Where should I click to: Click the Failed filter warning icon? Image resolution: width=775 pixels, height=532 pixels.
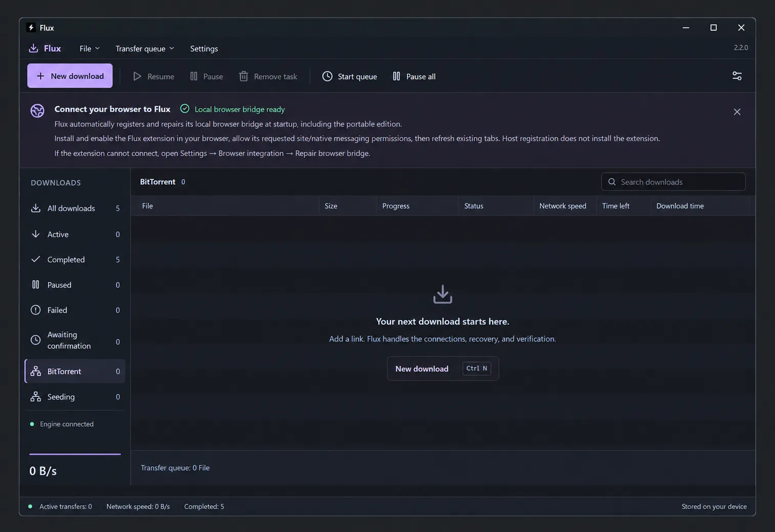(35, 310)
